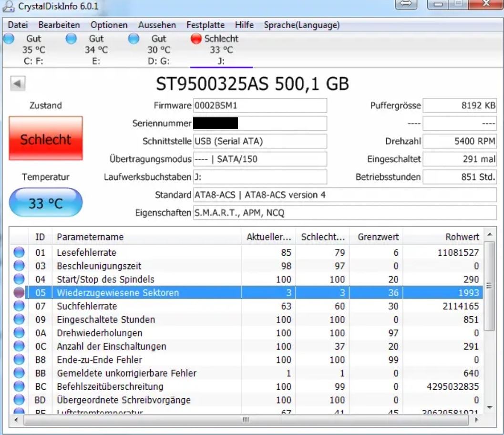Open the Festplatte menu

206,25
